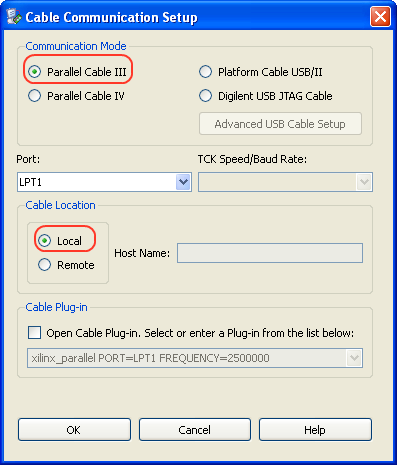Enable the Open Cable Plug-in checkbox
Screen dimensions: 397x465
point(35,333)
